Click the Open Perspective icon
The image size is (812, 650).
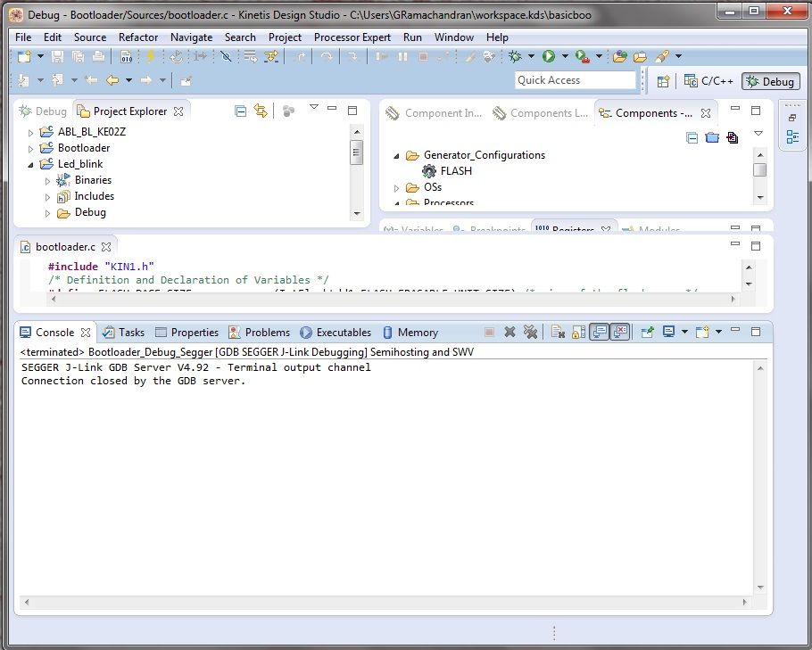[663, 81]
